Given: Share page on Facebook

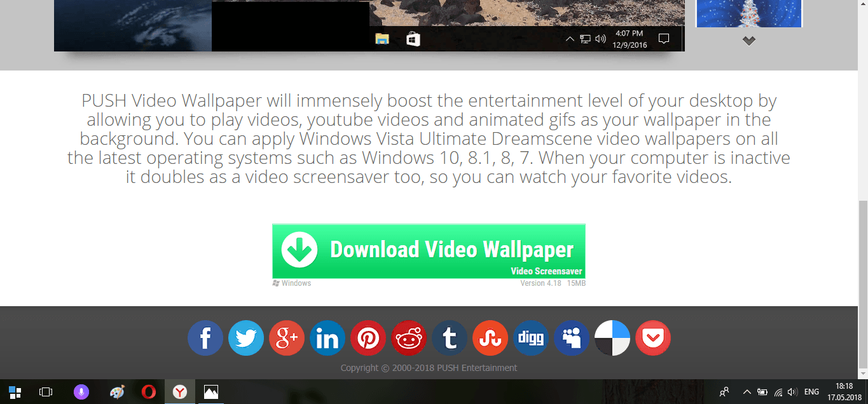Looking at the screenshot, I should pyautogui.click(x=205, y=338).
